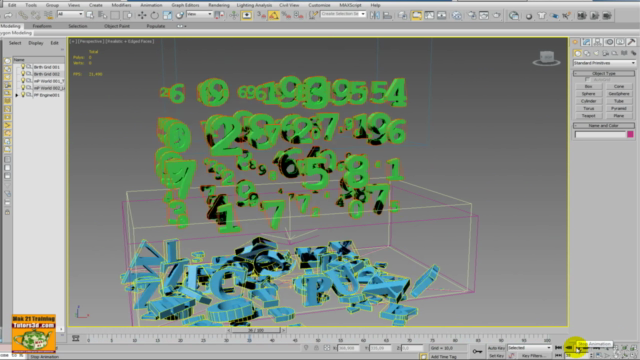This screenshot has width=640, height=360.
Task: Toggle light bulb for PF Engine001
Action: click(x=23, y=95)
